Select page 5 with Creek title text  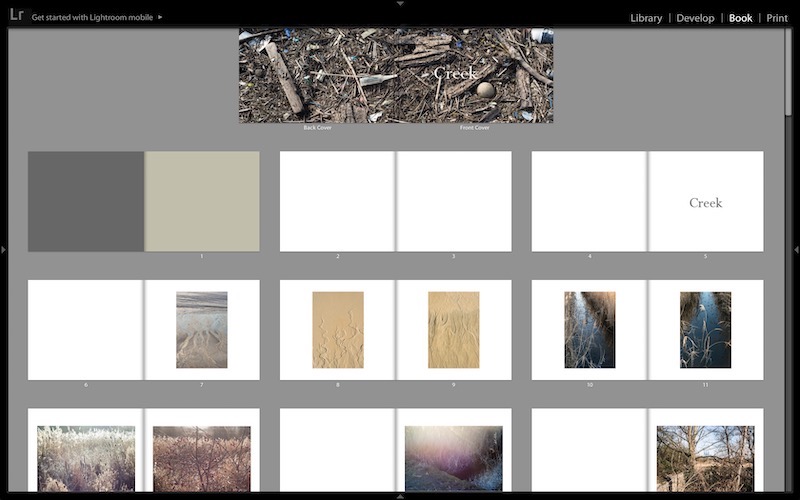pyautogui.click(x=706, y=202)
